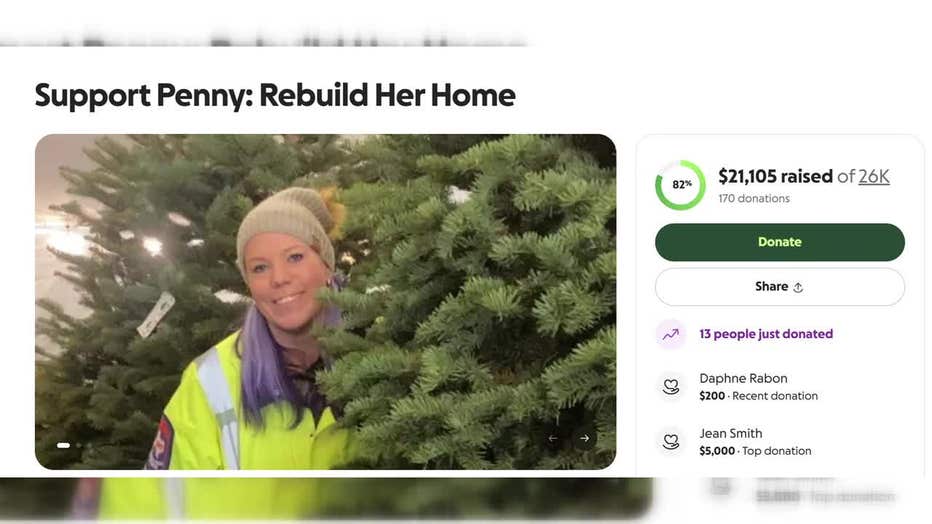This screenshot has width=932, height=524.
Task: Go to next photo with right arrow
Action: [585, 438]
